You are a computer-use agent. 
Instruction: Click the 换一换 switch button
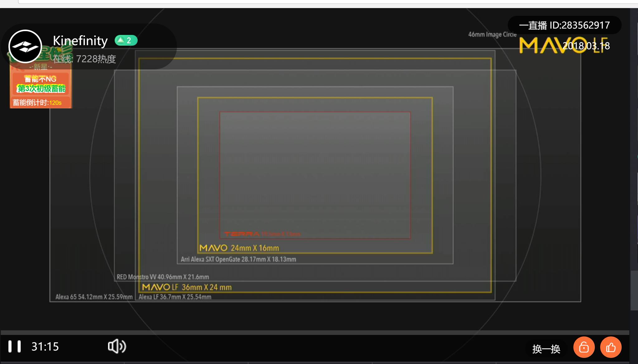point(546,349)
